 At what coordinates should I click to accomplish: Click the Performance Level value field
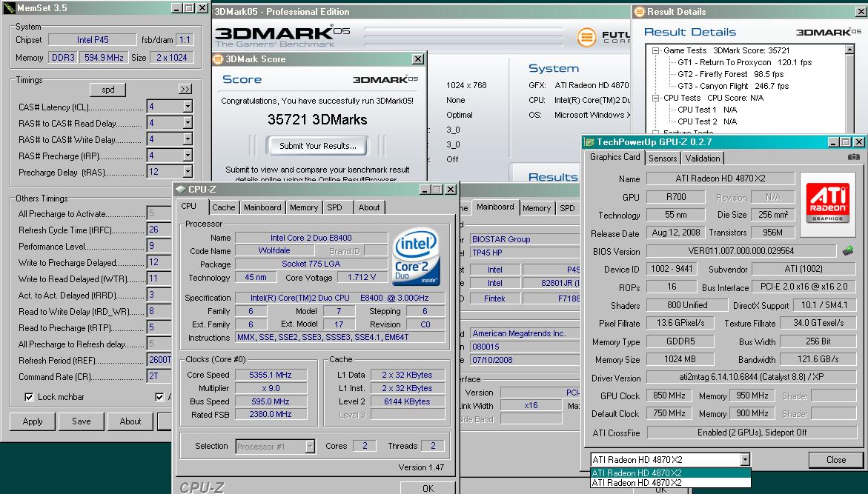tap(159, 246)
